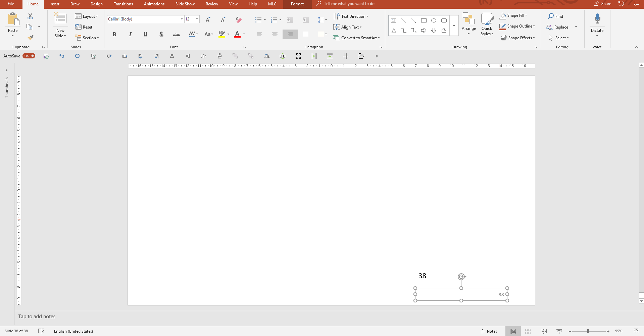Click the Paste clipboard icon
This screenshot has height=336, width=644.
13,19
